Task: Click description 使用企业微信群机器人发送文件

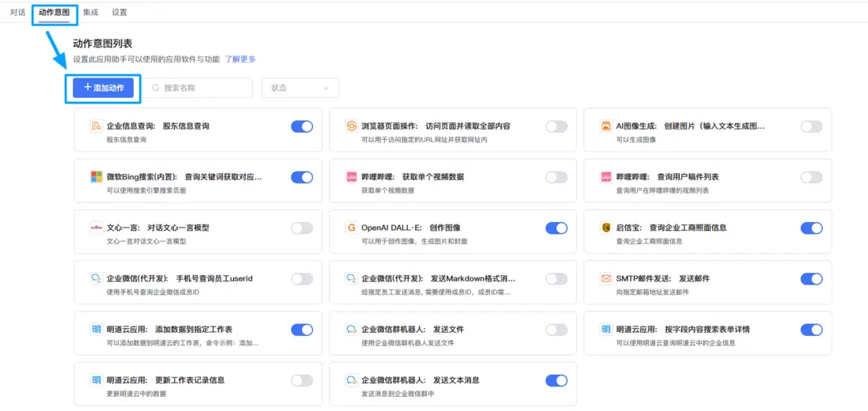Action: tap(407, 344)
